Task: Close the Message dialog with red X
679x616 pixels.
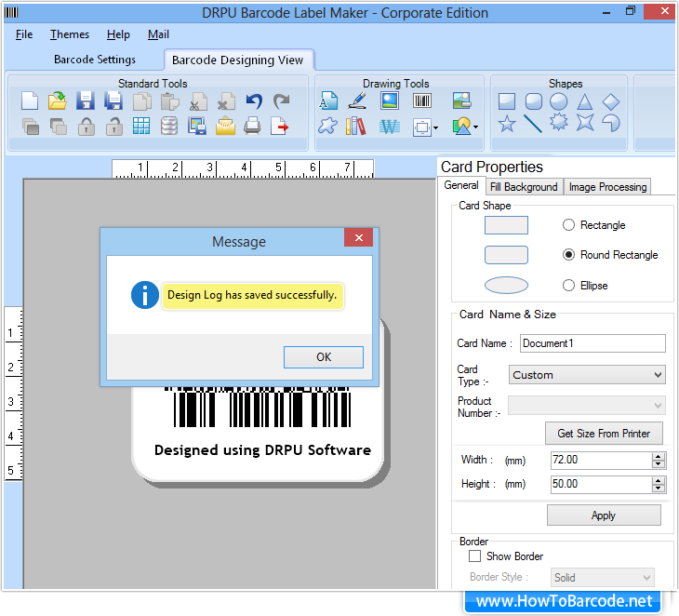Action: tap(358, 237)
